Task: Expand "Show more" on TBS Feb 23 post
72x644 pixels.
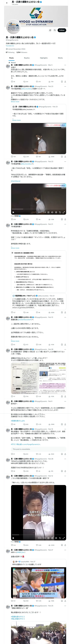Action: [15, 102]
